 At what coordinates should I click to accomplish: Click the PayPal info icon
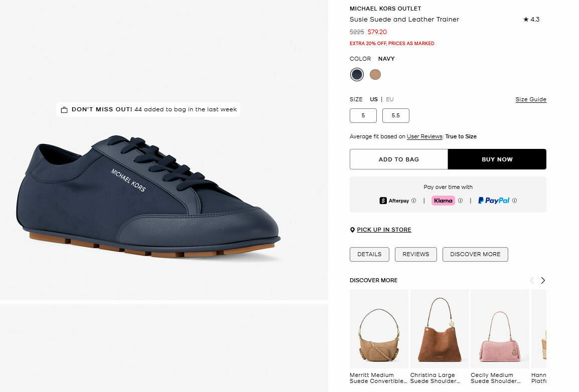[x=515, y=201]
